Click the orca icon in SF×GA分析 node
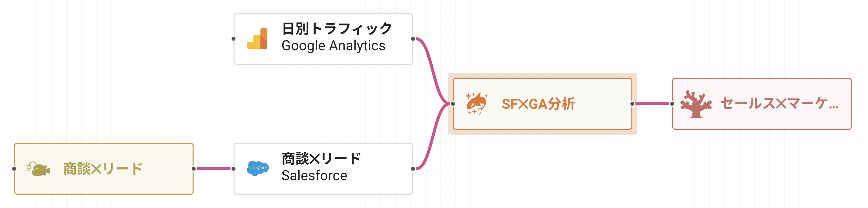The height and width of the screenshot is (208, 868). (x=477, y=104)
